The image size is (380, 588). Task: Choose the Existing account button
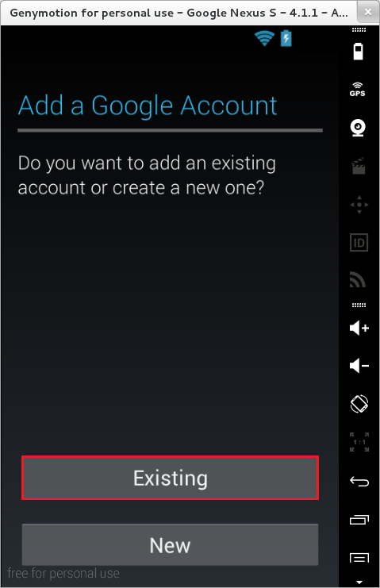point(170,478)
